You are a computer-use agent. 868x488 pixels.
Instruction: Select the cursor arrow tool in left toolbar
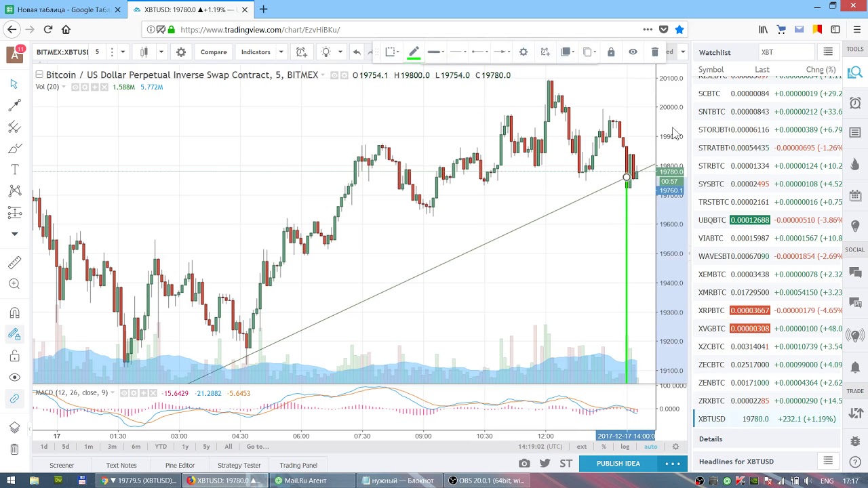point(14,83)
